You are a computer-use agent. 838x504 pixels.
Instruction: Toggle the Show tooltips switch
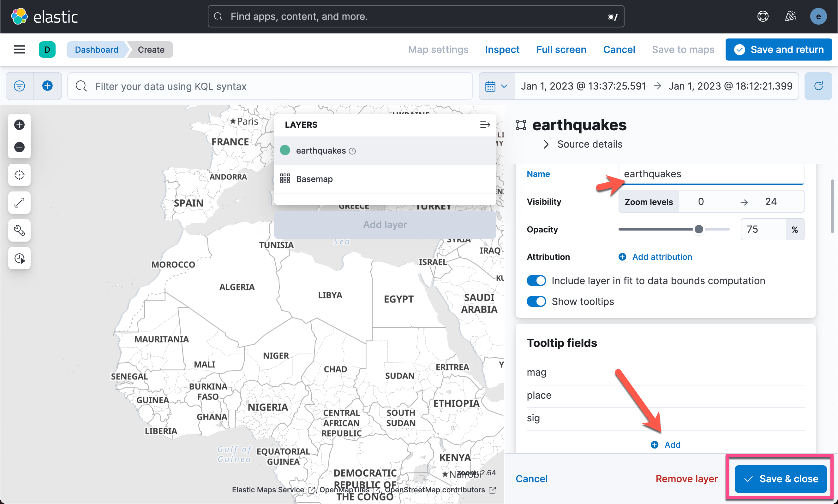click(536, 302)
